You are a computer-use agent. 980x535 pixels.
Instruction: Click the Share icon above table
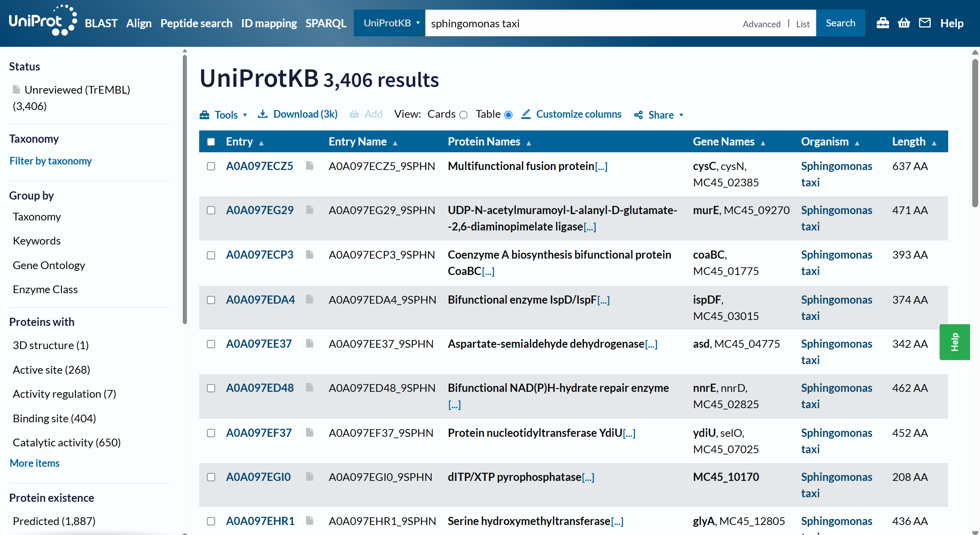point(638,115)
